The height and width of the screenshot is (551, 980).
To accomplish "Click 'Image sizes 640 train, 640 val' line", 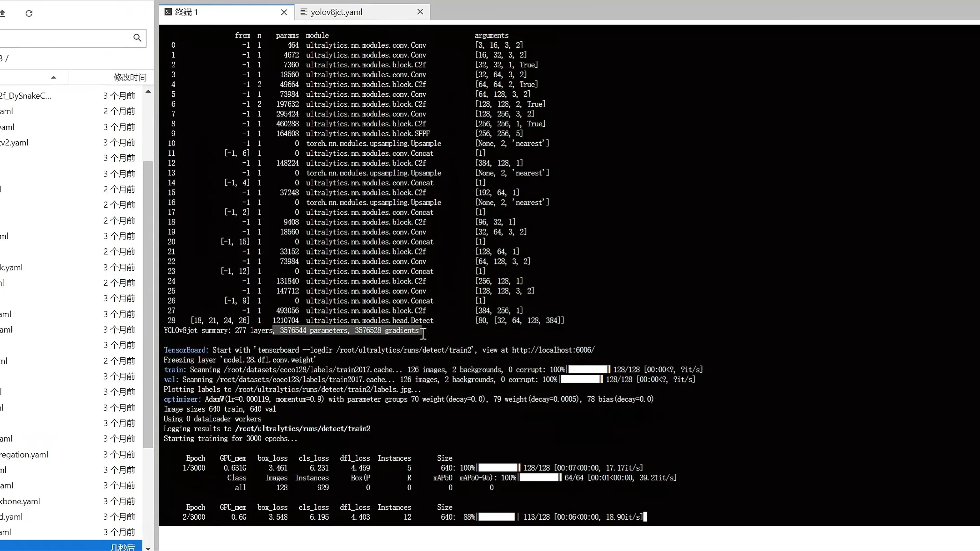I will coord(220,409).
